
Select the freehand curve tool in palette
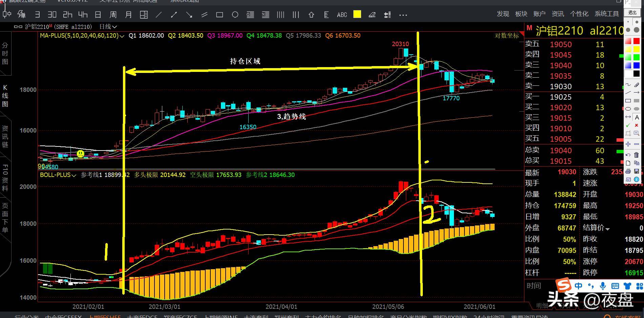(628, 85)
